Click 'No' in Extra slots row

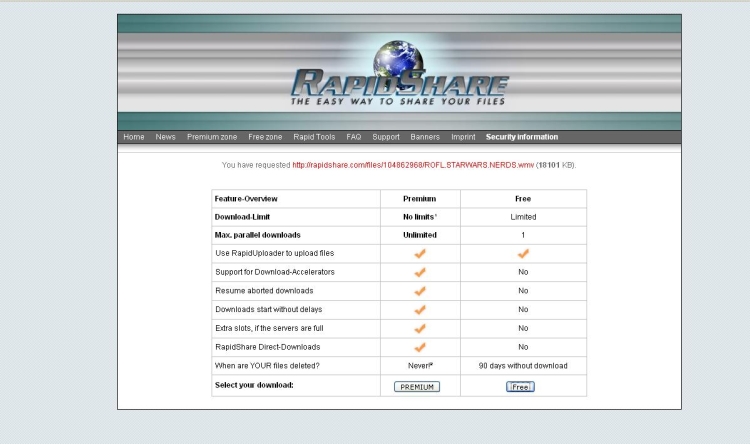pyautogui.click(x=523, y=328)
